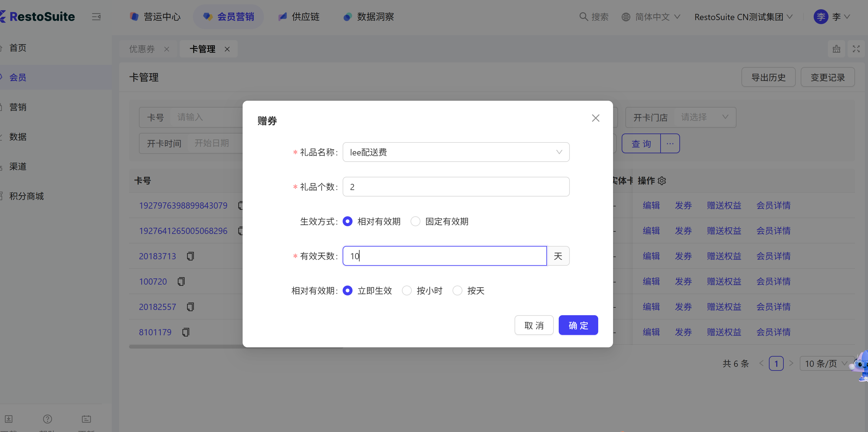This screenshot has width=868, height=432.
Task: Click the 李 user avatar icon
Action: [x=821, y=16]
